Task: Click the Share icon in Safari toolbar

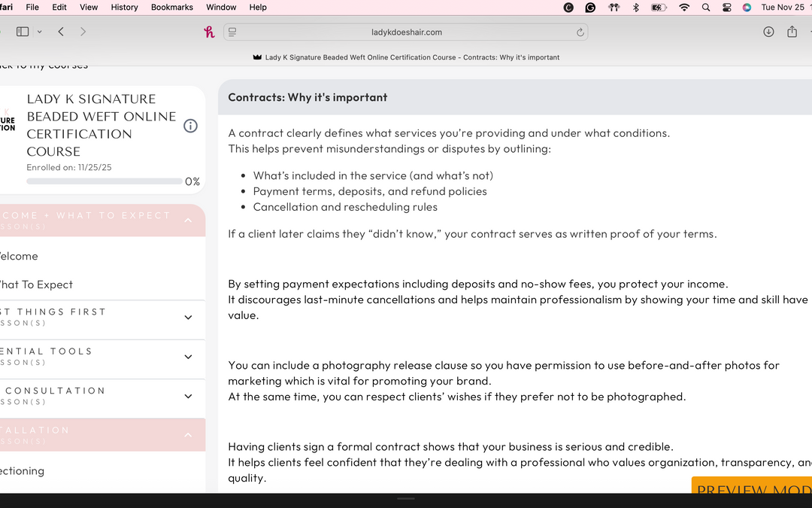Action: (x=792, y=32)
